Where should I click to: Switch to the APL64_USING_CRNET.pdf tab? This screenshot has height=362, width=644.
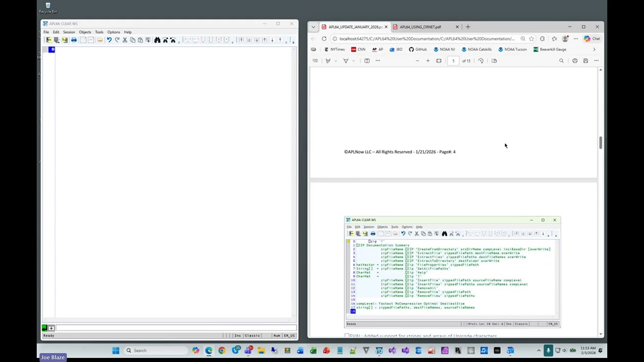425,27
